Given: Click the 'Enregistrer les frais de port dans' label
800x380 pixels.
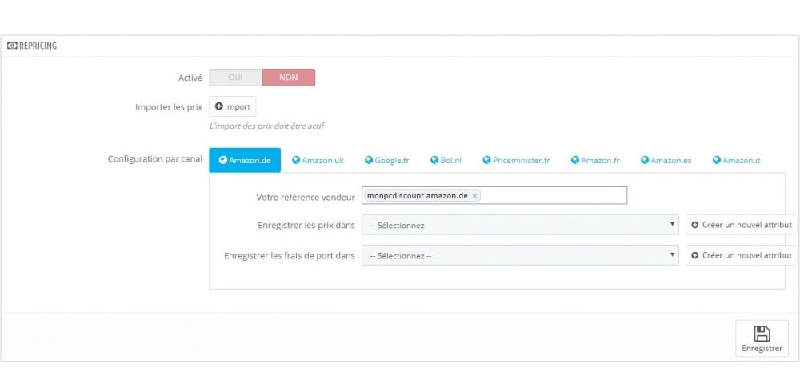Looking at the screenshot, I should click(289, 256).
